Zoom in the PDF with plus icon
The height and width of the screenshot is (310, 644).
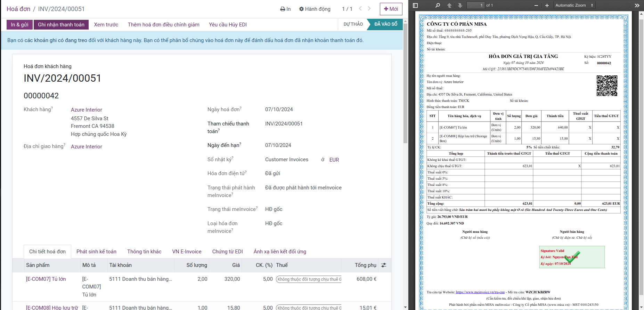pos(547,5)
